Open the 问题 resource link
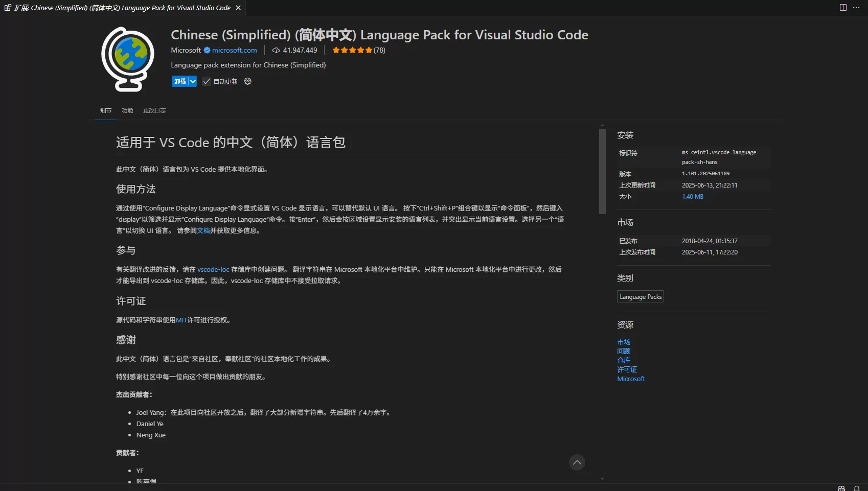868x491 pixels. click(624, 351)
